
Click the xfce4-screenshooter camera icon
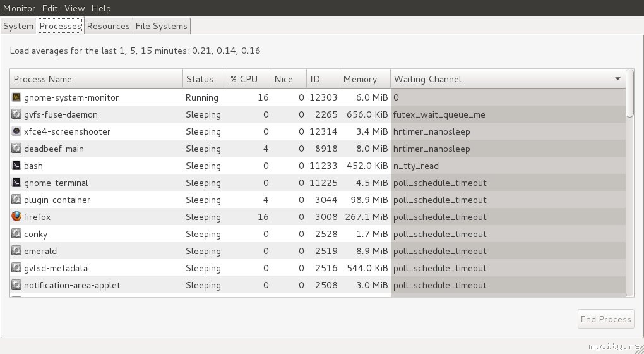point(16,131)
